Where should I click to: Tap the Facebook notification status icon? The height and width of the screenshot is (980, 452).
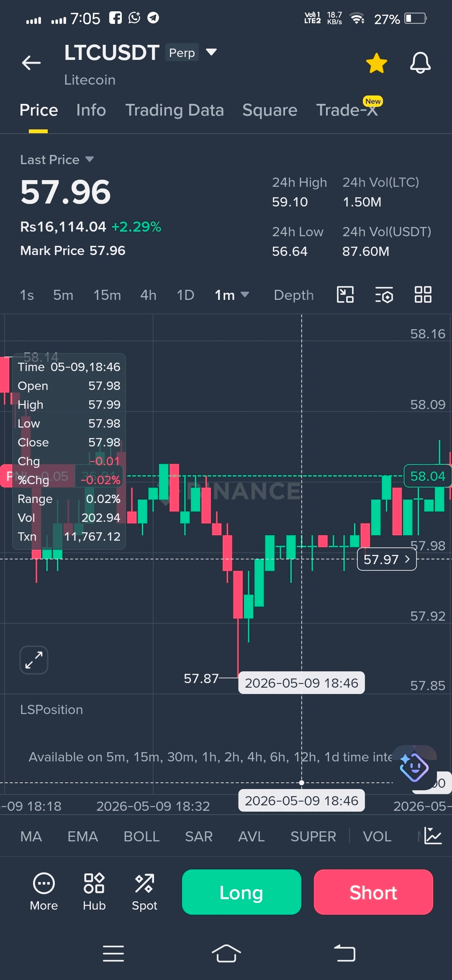(x=116, y=18)
